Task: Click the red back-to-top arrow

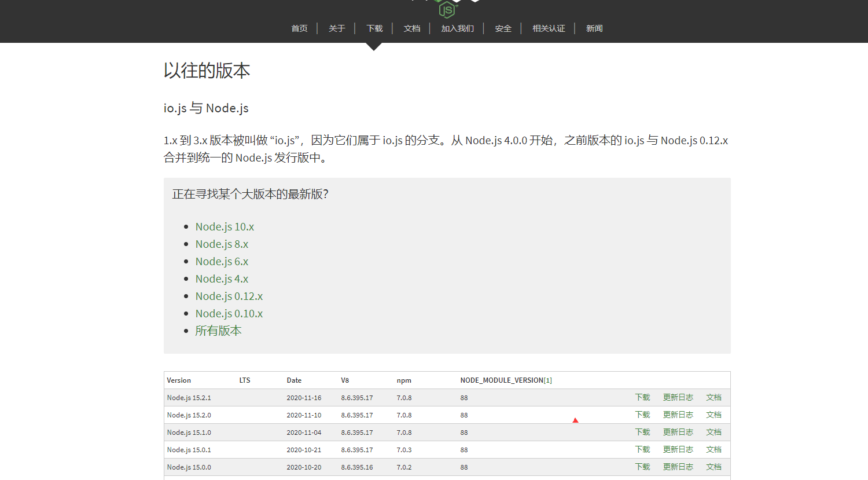Action: click(575, 419)
